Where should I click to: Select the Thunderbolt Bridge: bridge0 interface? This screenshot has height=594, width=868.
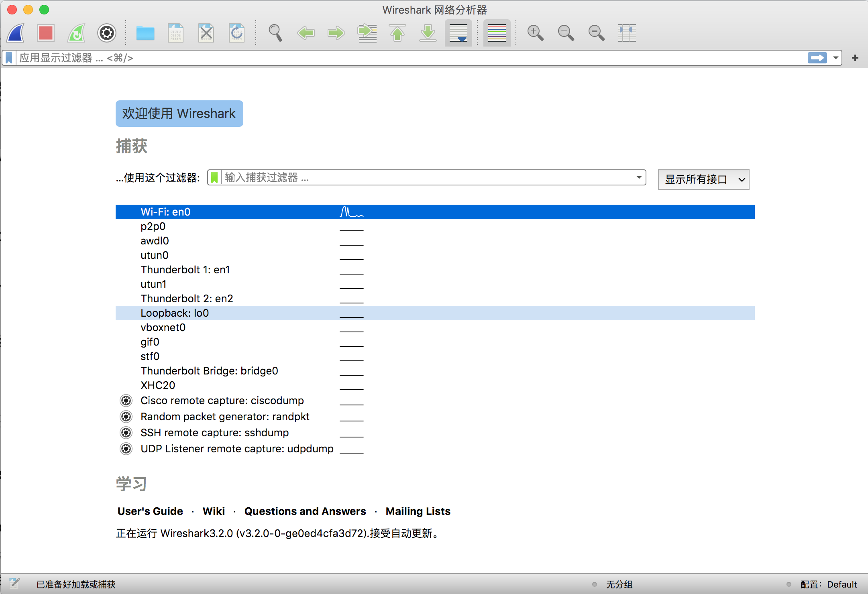209,371
